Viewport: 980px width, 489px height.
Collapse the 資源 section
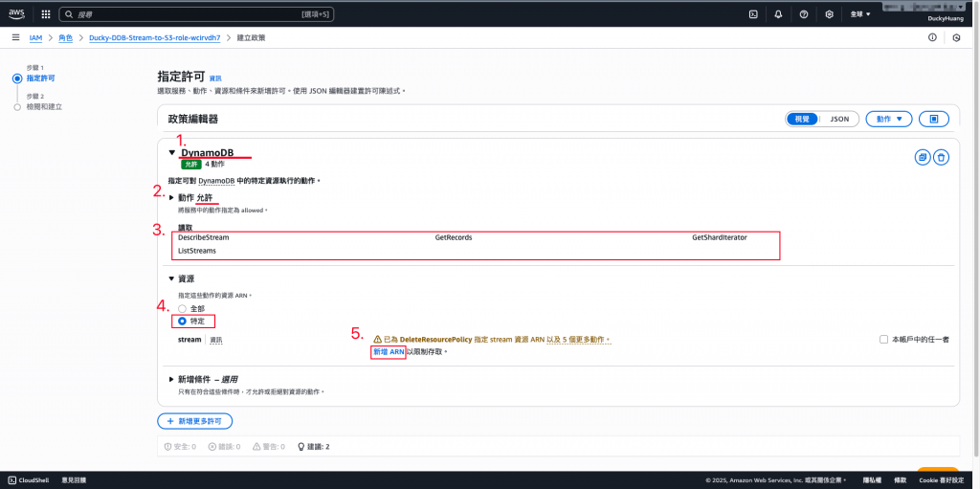point(172,278)
